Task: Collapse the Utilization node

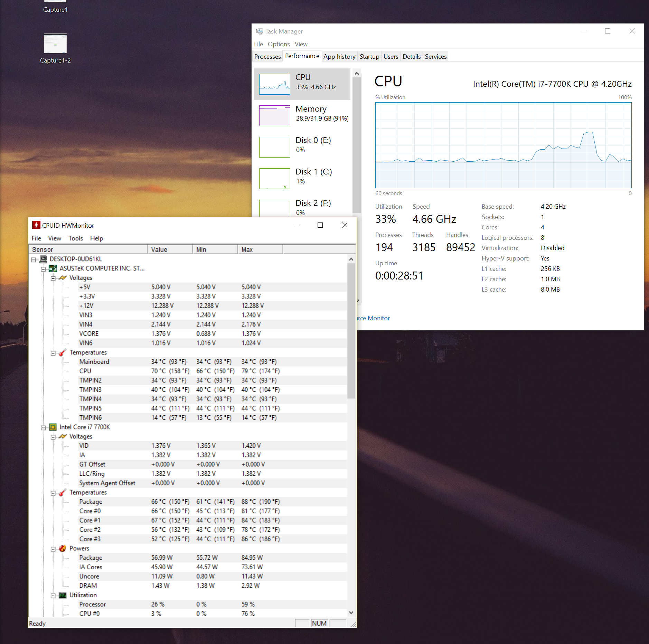Action: (x=53, y=595)
